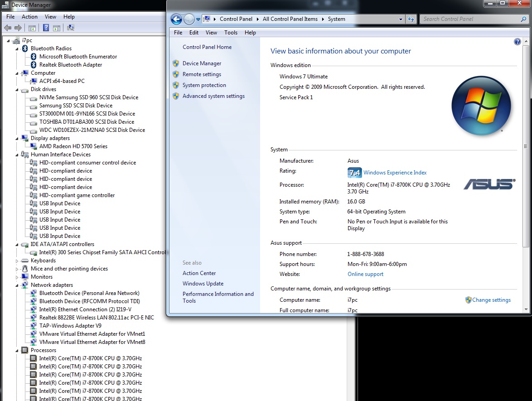Click Show/Hide Action Pane toolbar icon
532x401 pixels.
point(57,28)
